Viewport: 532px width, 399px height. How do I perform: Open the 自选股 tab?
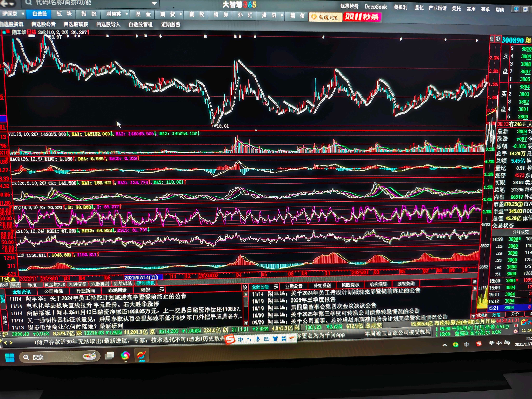(x=40, y=14)
